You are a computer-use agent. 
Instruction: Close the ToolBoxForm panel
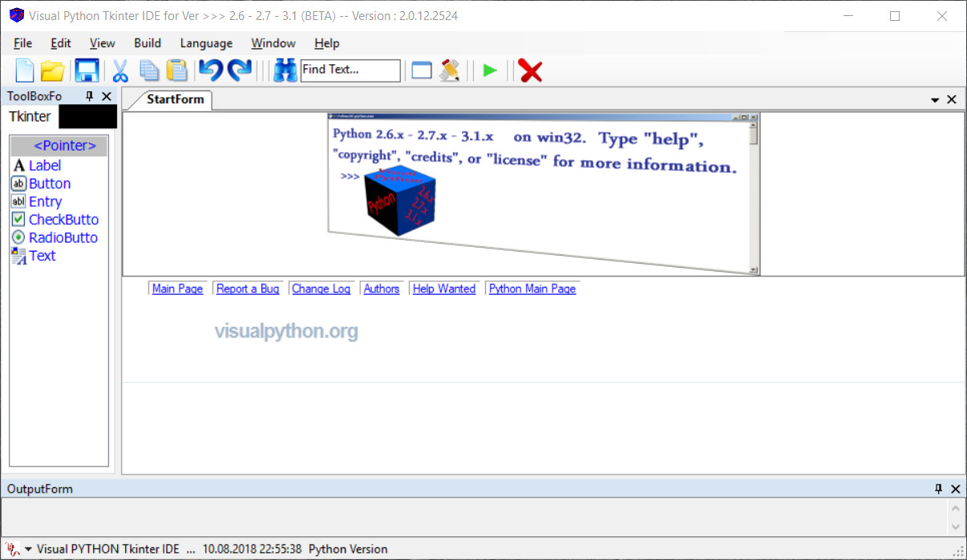107,96
